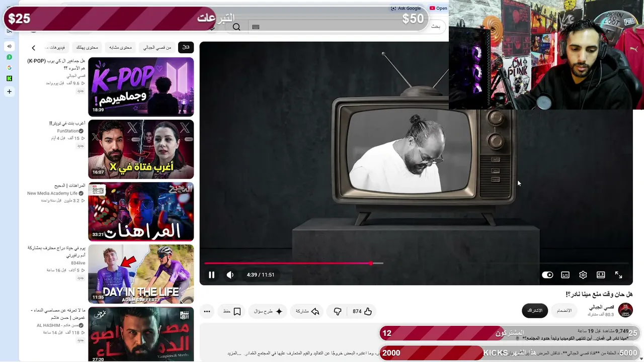Subscribe with الاشتراك button
Image resolution: width=644 pixels, height=362 pixels.
coord(534,311)
